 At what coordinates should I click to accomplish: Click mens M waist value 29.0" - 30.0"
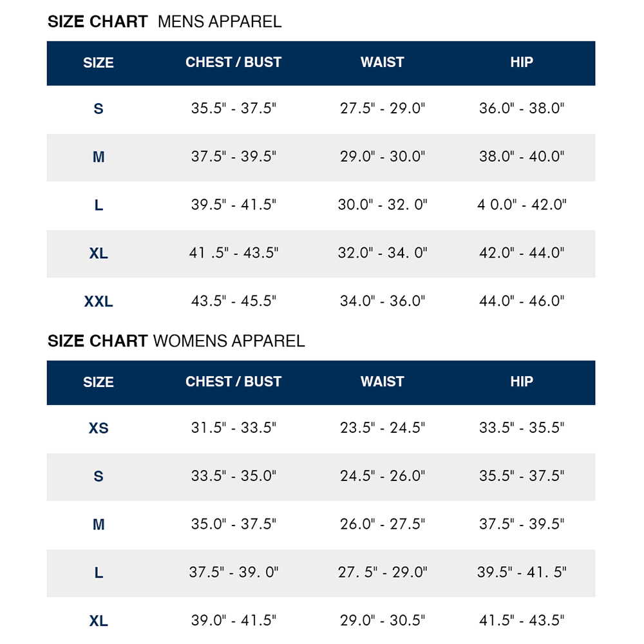[382, 156]
